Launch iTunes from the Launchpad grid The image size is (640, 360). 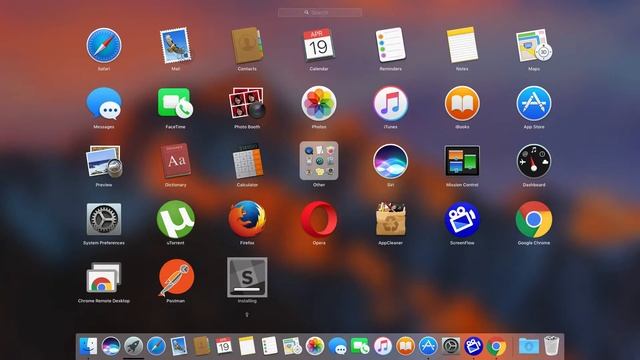[x=391, y=103]
